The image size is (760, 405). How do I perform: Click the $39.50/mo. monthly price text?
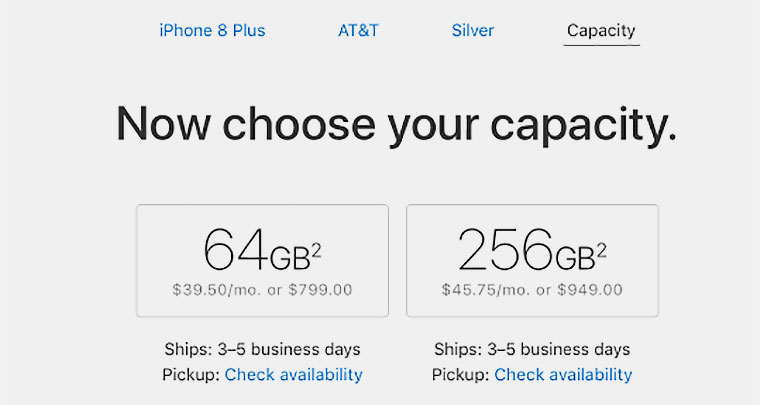(x=211, y=290)
